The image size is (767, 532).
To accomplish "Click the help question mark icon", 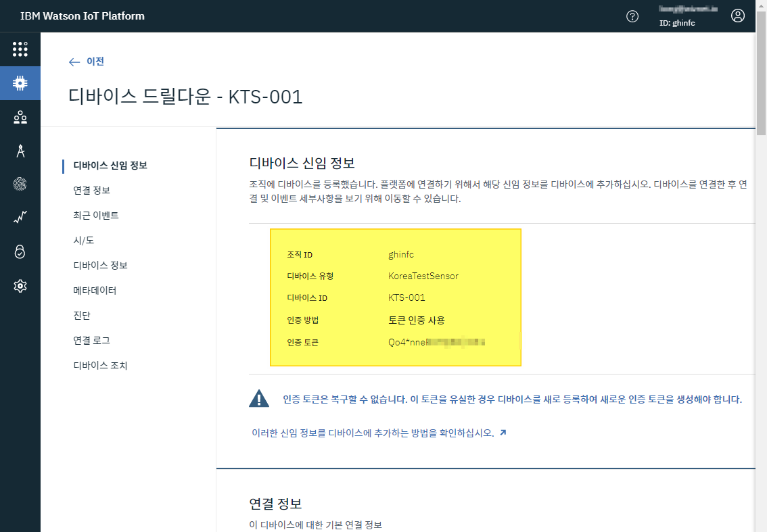I will pos(632,16).
